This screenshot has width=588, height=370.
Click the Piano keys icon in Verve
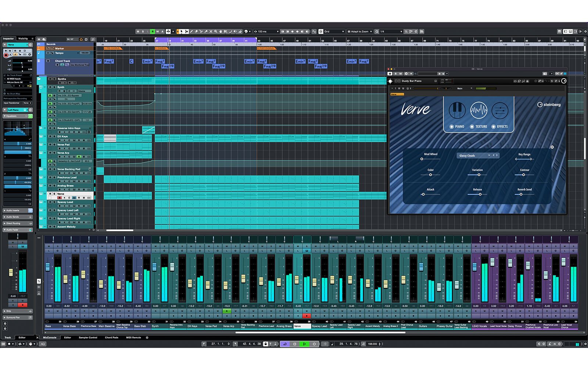pyautogui.click(x=457, y=110)
